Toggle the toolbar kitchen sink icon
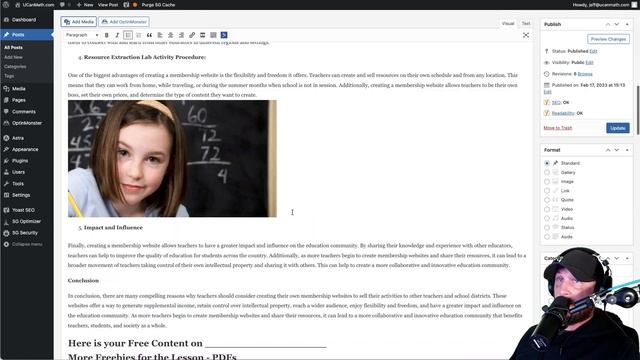640x360 pixels. pos(213,35)
